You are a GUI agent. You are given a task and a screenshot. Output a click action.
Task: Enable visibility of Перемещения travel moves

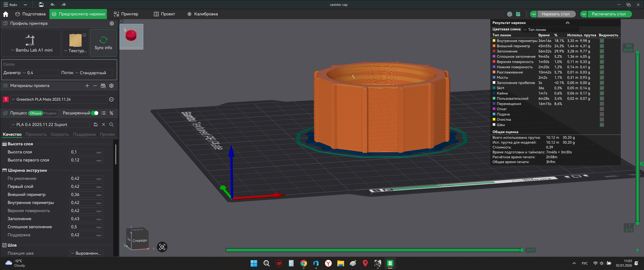tap(602, 104)
